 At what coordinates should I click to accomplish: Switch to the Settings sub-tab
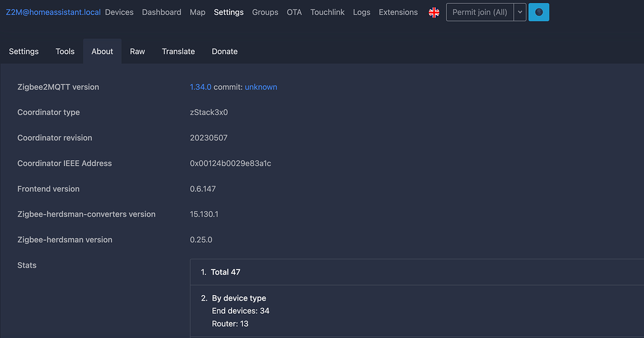coord(24,51)
